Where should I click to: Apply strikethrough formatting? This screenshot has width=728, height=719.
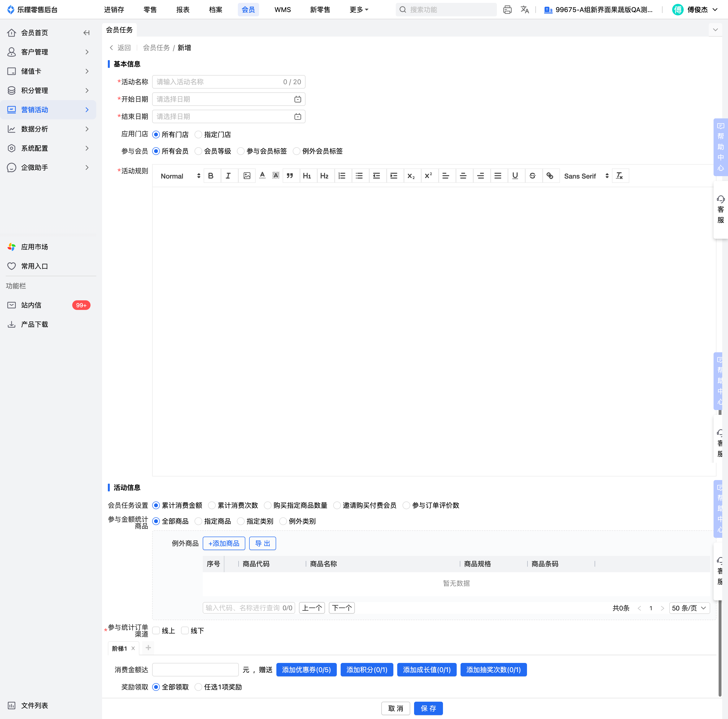coord(533,176)
